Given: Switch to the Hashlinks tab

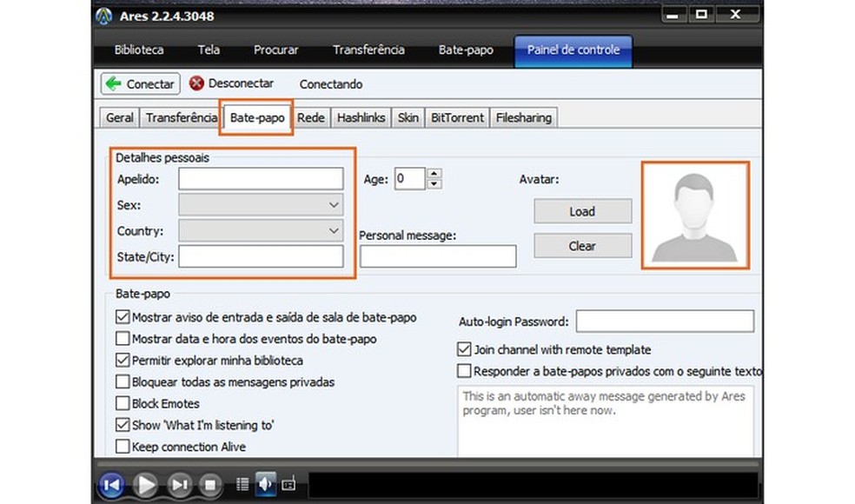Looking at the screenshot, I should [361, 117].
